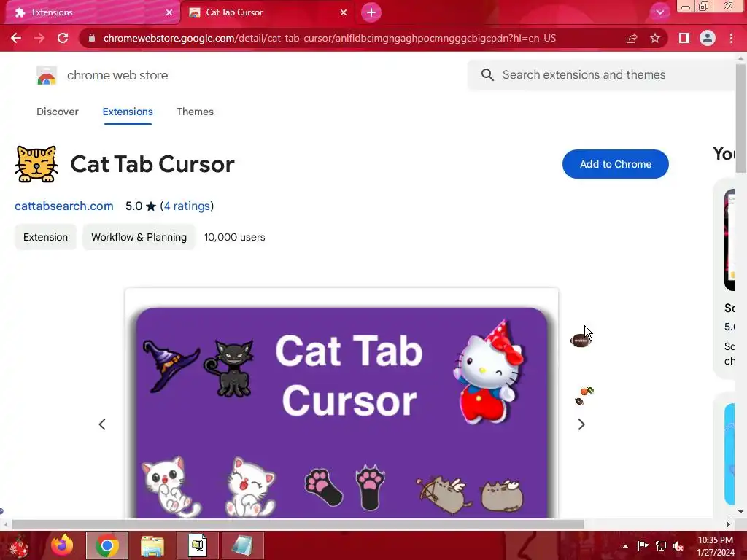Screen dimensions: 747x560
Task: Click the chrome web store title text
Action: click(x=117, y=75)
